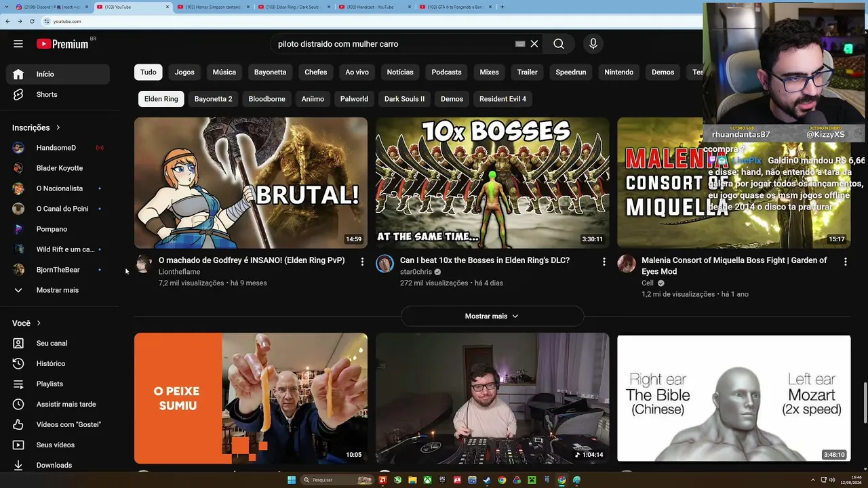This screenshot has width=868, height=488.
Task: Select the Speedrun filter chip
Action: pyautogui.click(x=571, y=73)
